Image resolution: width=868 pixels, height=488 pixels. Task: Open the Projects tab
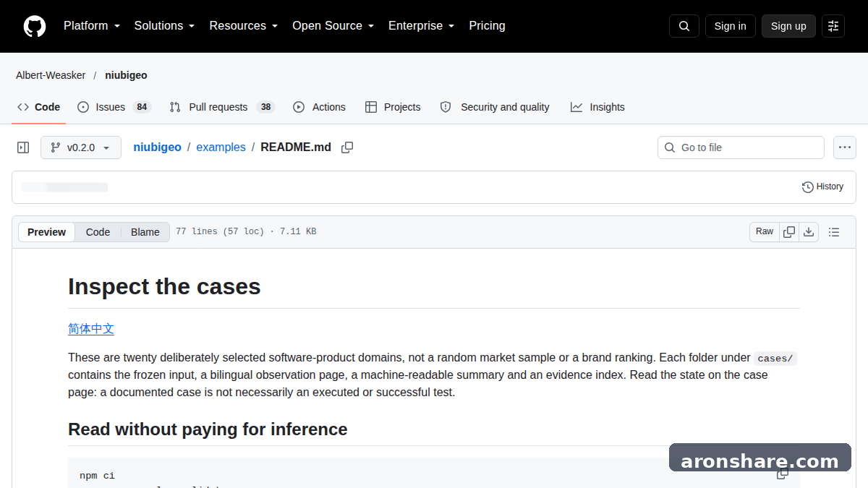pos(393,107)
